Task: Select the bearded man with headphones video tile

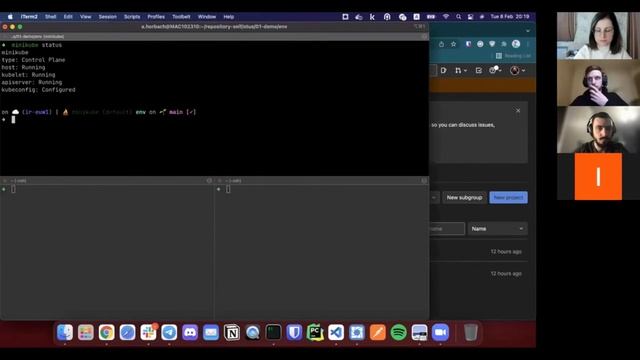Action: pyautogui.click(x=598, y=130)
